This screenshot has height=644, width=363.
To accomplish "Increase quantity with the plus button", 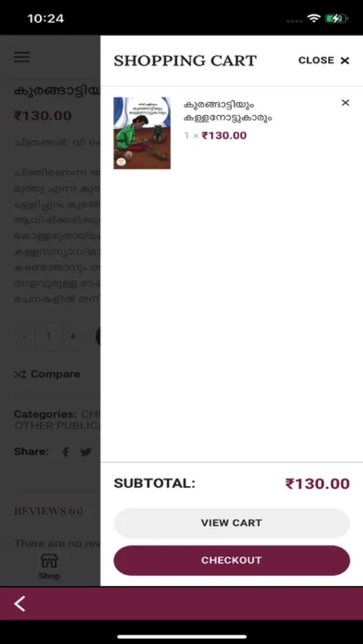I will coord(73,336).
